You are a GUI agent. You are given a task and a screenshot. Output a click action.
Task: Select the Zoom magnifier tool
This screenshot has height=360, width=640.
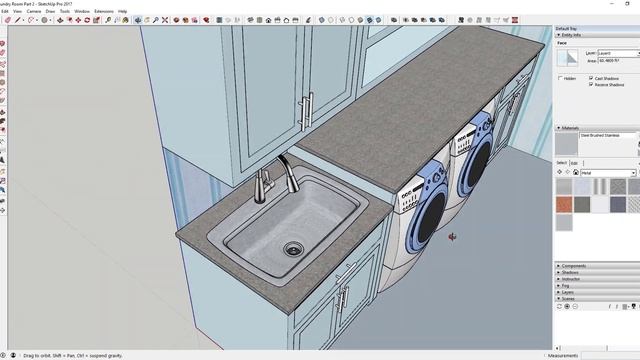(156, 20)
